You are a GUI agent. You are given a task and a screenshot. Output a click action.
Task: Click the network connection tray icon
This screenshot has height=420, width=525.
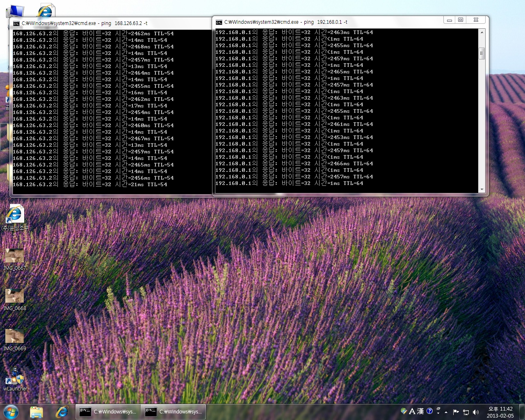click(x=466, y=412)
